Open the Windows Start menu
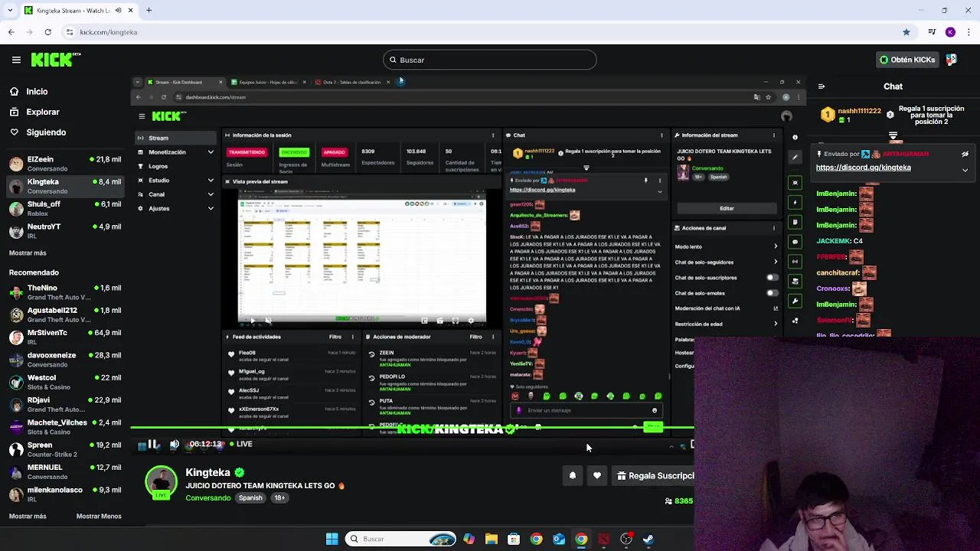 point(332,539)
